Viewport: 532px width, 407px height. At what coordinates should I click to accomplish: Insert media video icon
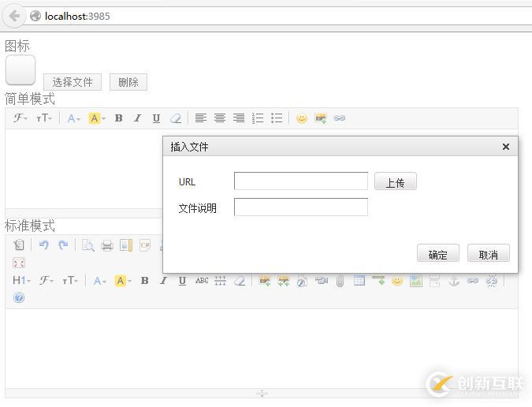[x=322, y=280]
